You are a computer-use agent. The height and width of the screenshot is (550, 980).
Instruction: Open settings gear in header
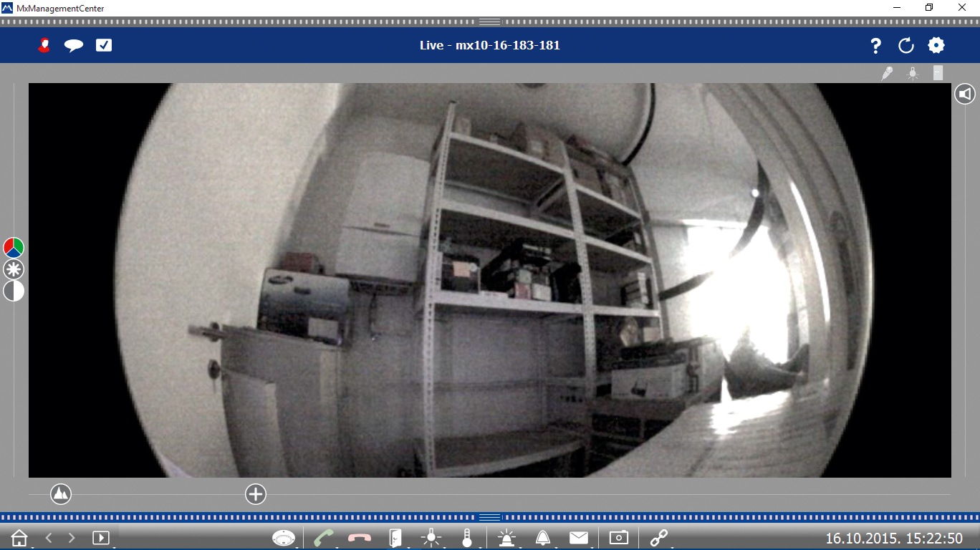point(936,45)
